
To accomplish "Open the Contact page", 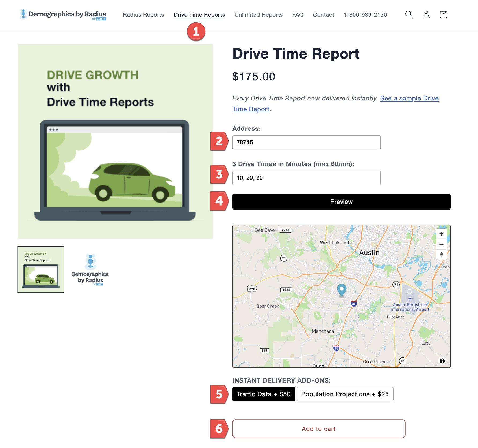I will [324, 15].
